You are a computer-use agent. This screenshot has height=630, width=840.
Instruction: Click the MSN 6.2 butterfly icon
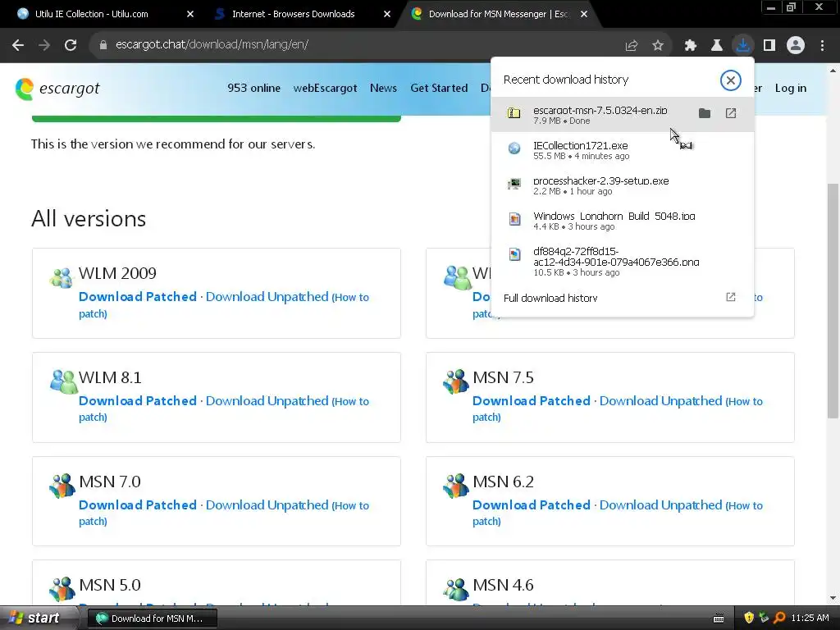[x=456, y=486]
